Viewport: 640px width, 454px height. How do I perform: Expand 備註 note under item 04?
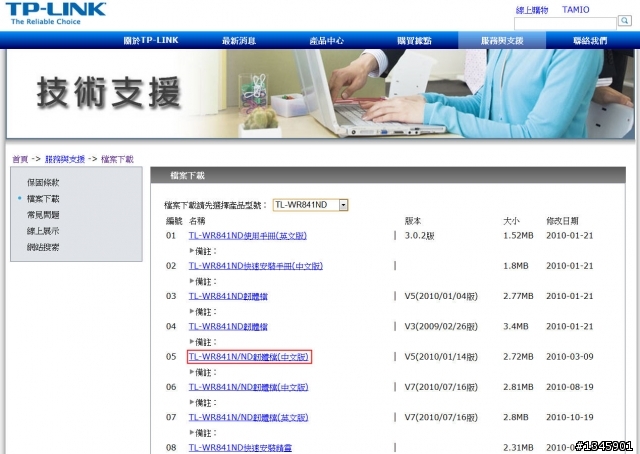[203, 342]
